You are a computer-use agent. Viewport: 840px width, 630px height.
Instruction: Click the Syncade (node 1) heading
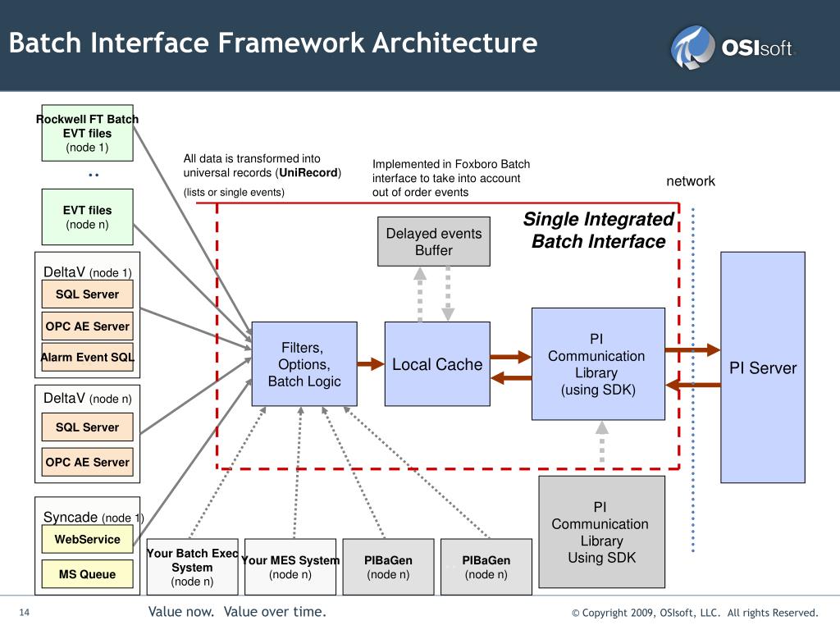point(94,518)
